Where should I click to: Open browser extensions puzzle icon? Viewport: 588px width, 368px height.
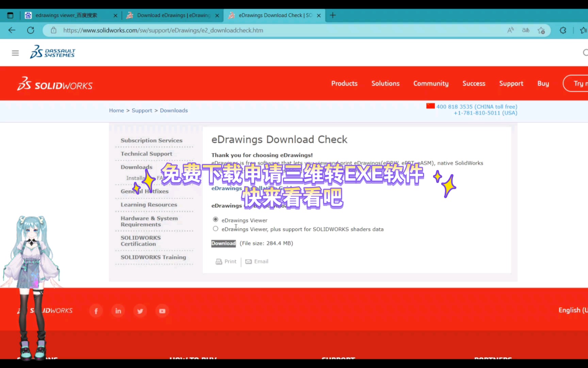coord(563,30)
